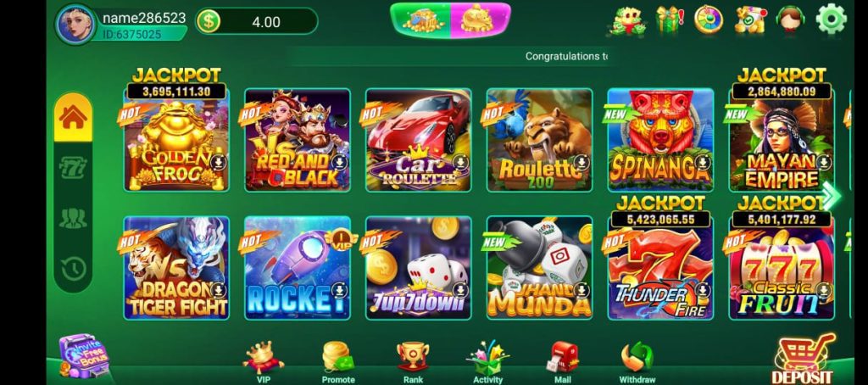This screenshot has height=385, width=868.
Task: Download the Car Roulette game
Action: (461, 162)
